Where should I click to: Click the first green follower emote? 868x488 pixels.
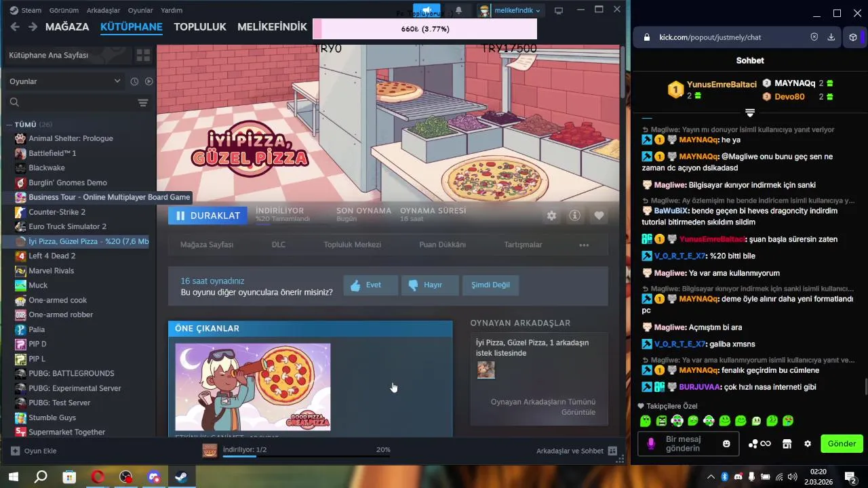tap(646, 421)
